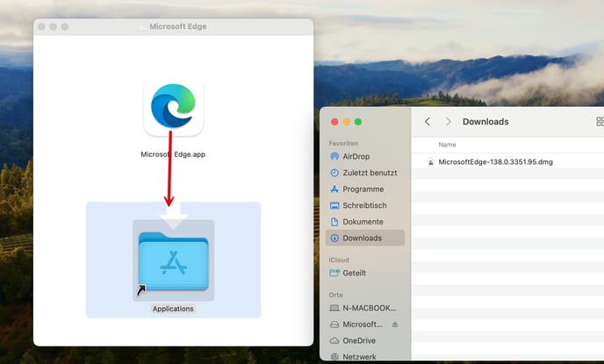
Task: Maximize the Finder Downloads window
Action: pos(358,122)
